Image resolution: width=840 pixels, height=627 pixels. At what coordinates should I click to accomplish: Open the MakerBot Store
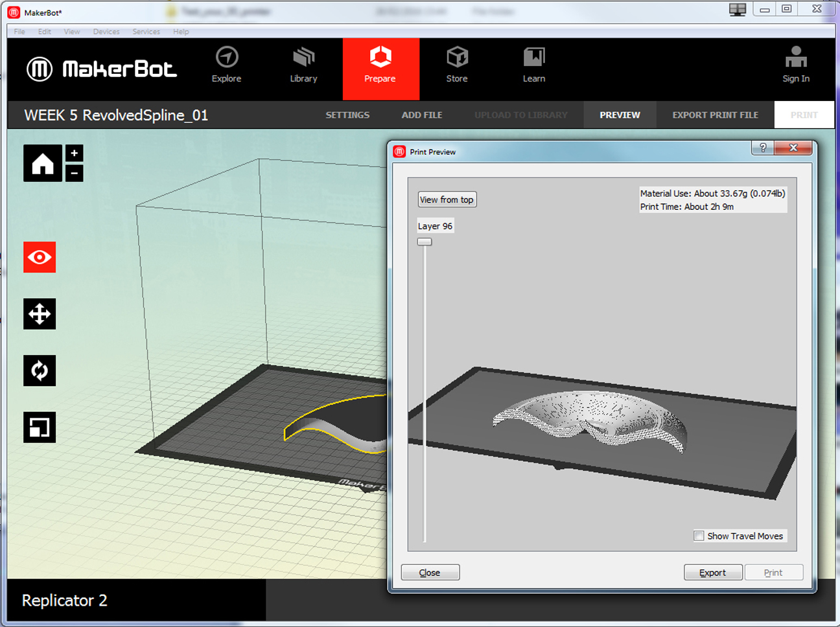pyautogui.click(x=457, y=65)
